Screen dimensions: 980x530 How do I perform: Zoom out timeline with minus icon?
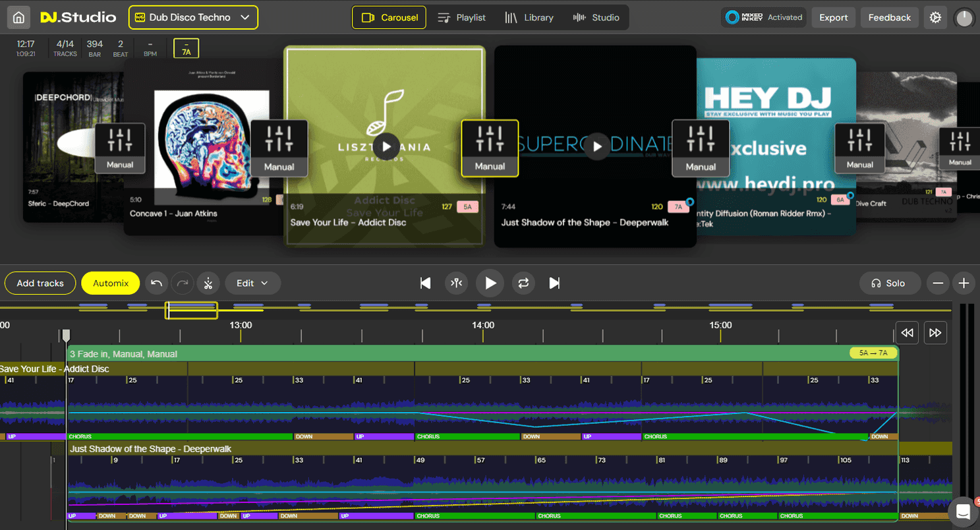coord(938,283)
